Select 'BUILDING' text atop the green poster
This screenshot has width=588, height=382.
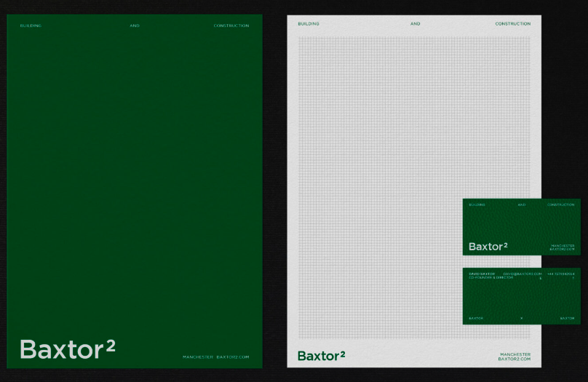pyautogui.click(x=31, y=25)
